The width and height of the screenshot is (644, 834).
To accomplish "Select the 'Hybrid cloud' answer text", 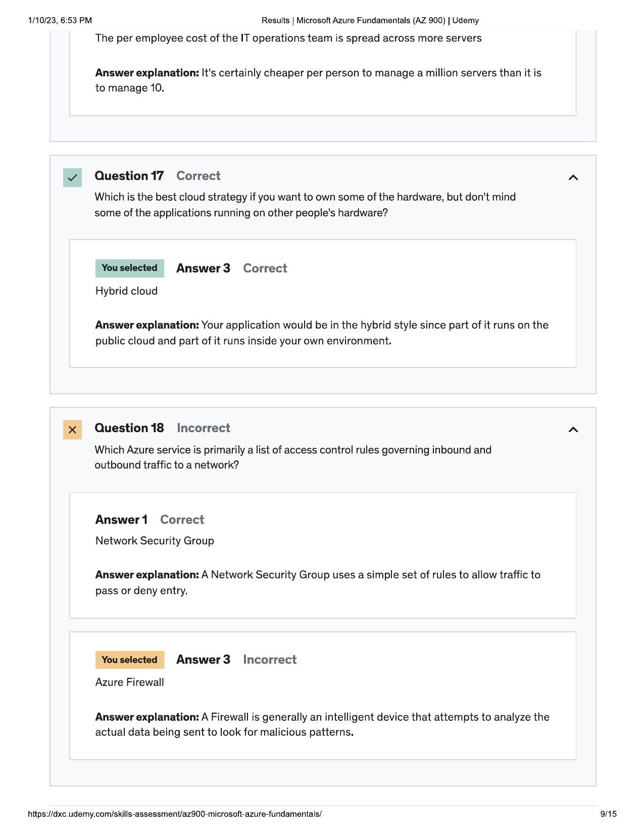I will 127,291.
